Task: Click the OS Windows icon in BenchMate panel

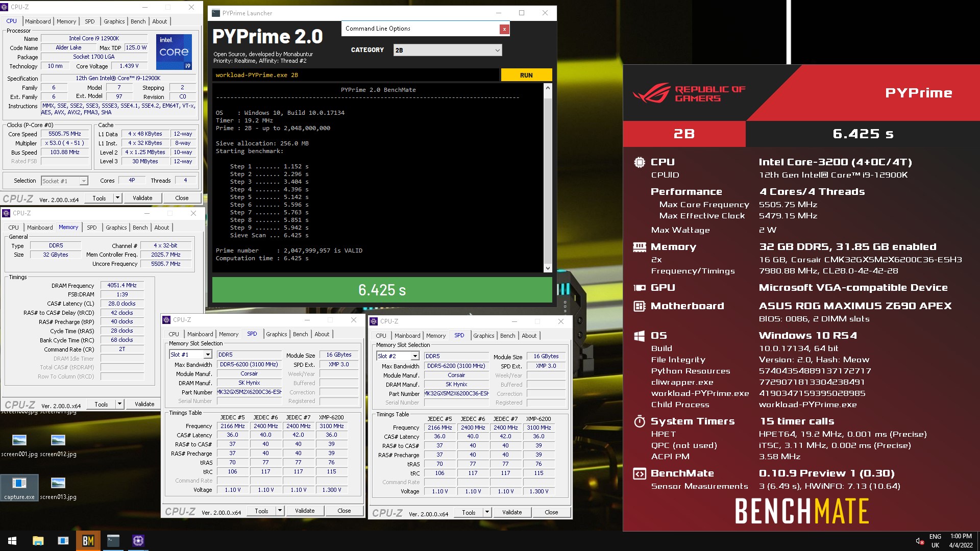Action: (639, 336)
